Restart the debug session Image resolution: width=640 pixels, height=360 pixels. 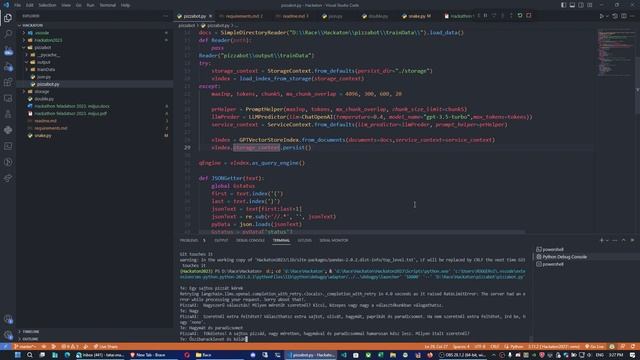point(520,16)
